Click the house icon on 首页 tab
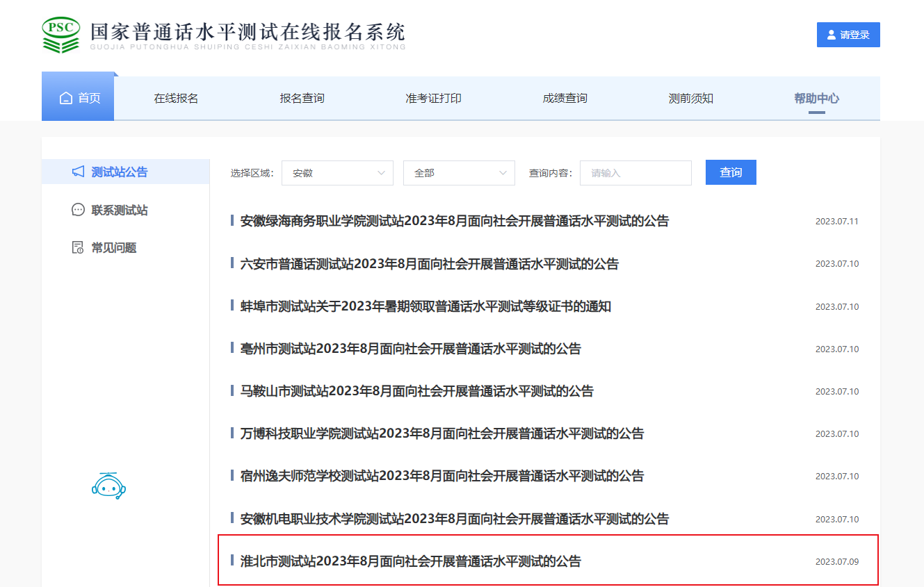Viewport: 924px width, 587px height. pos(66,99)
